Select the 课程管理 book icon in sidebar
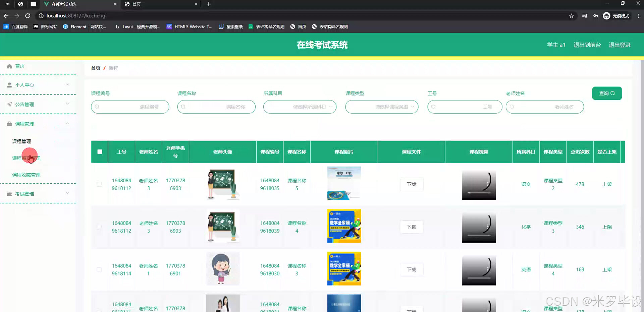 pyautogui.click(x=9, y=124)
